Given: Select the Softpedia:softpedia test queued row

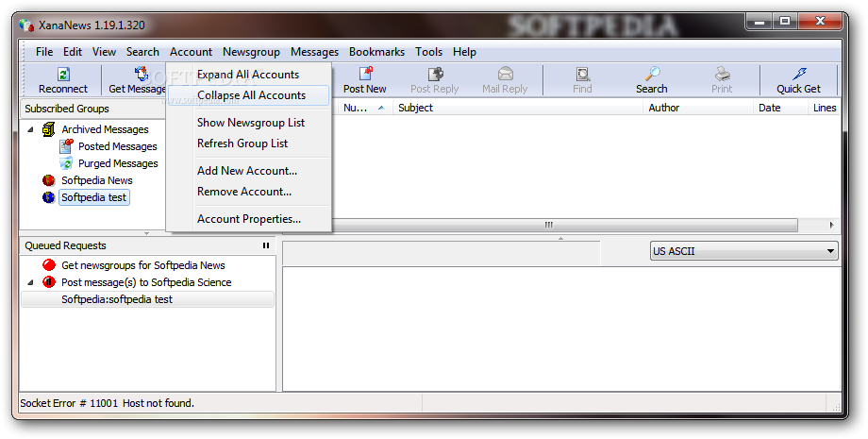Looking at the screenshot, I should 147,299.
